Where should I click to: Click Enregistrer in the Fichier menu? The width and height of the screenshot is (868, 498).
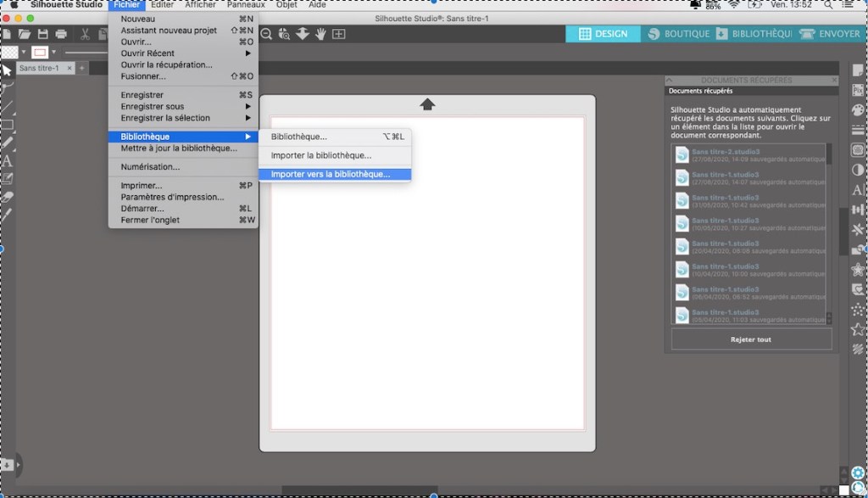pos(142,95)
